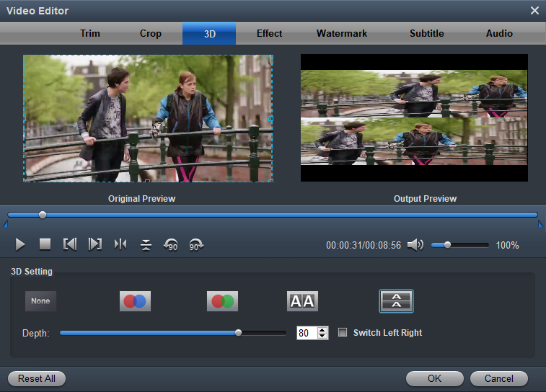Choose top-and-bottom 3D mode

pos(396,301)
